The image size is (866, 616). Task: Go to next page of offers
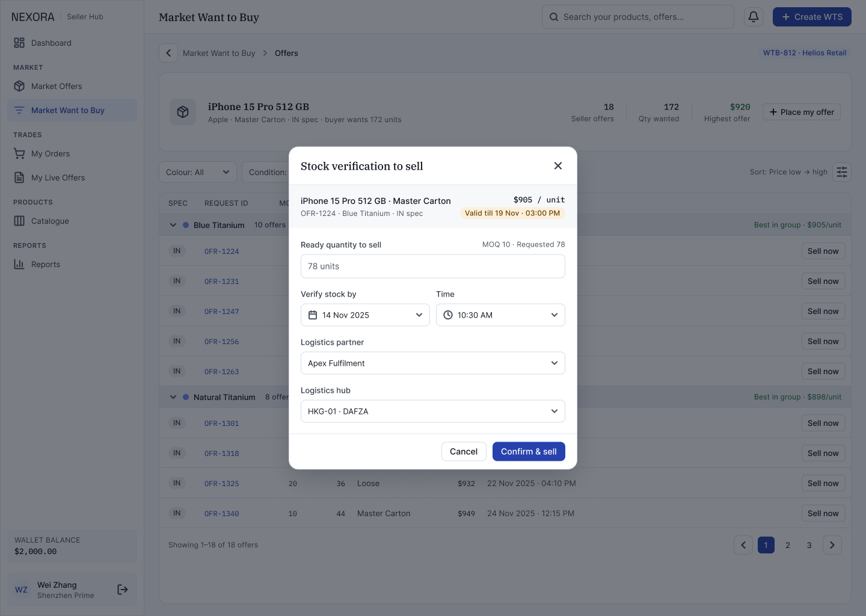click(832, 545)
